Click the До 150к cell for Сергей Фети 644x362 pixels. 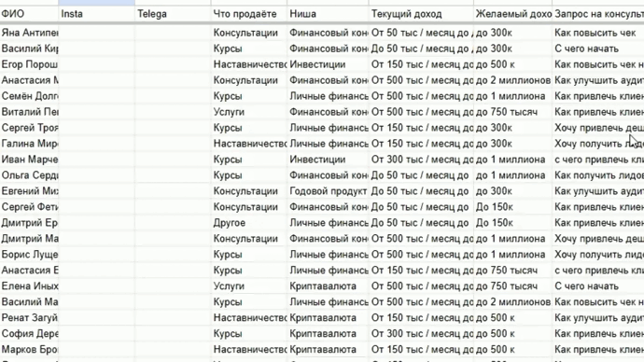(x=513, y=207)
